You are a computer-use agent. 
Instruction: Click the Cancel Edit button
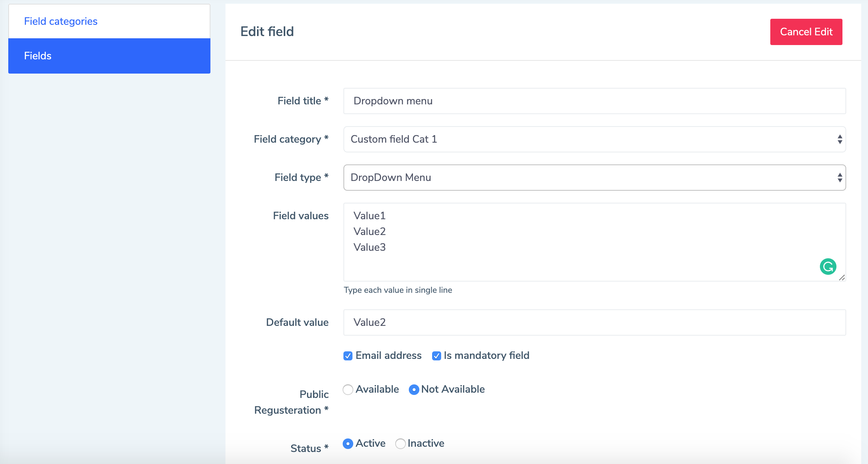(x=806, y=32)
